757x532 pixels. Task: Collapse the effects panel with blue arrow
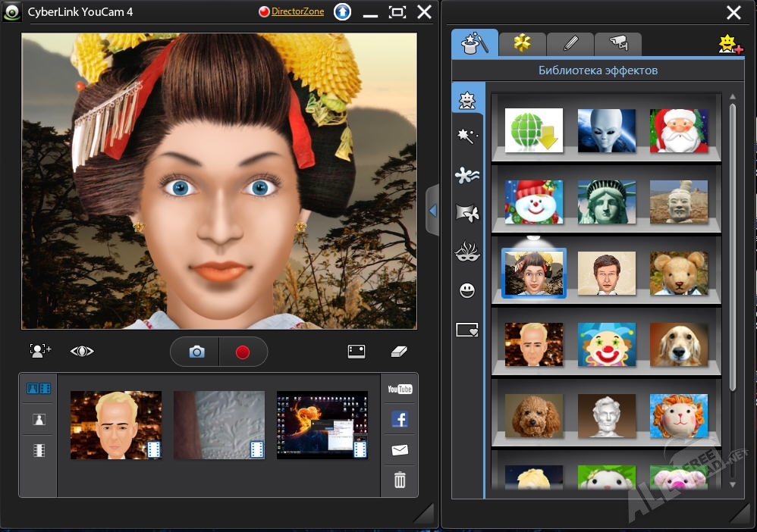click(x=432, y=211)
